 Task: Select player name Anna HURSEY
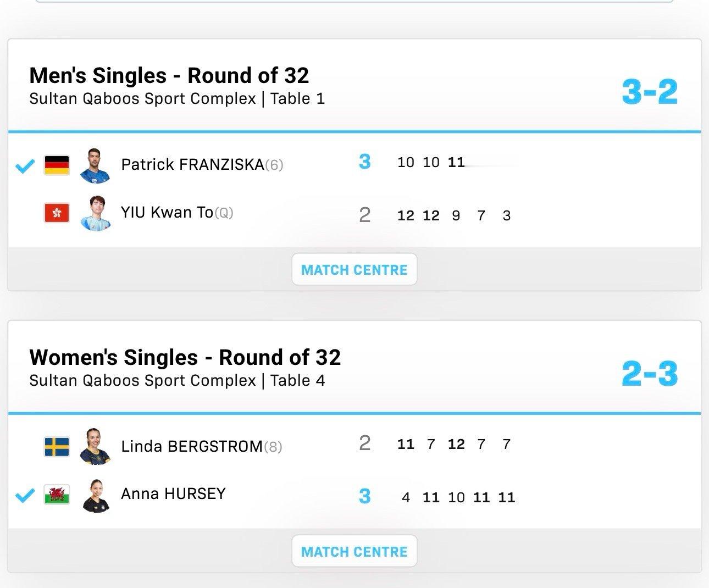[x=173, y=493]
